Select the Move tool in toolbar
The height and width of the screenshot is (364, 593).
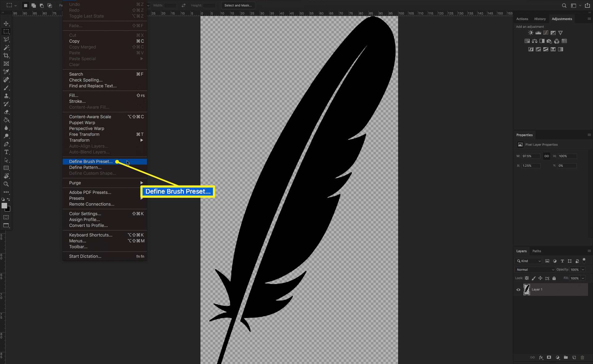point(6,24)
